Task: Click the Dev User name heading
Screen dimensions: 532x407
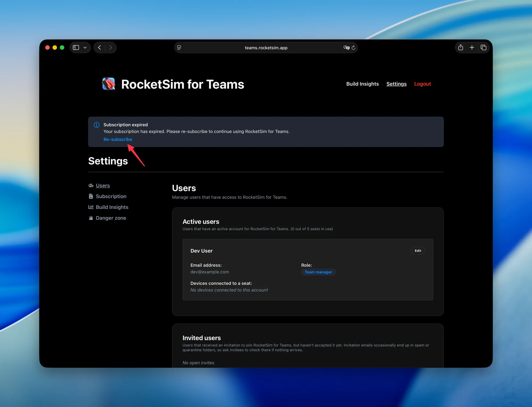Action: pyautogui.click(x=201, y=251)
